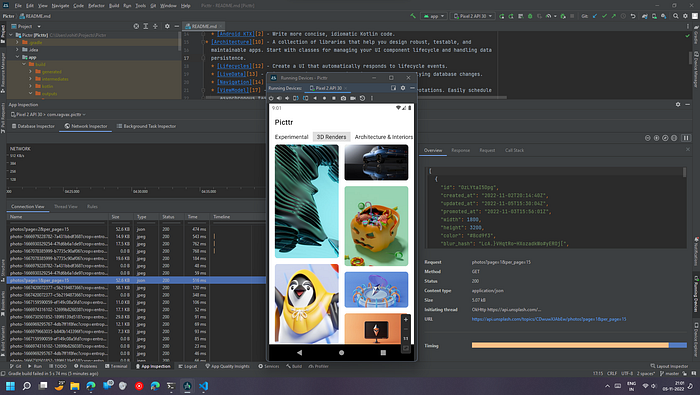The height and width of the screenshot is (395, 700).
Task: Click the Git update project arrow
Action: [595, 16]
